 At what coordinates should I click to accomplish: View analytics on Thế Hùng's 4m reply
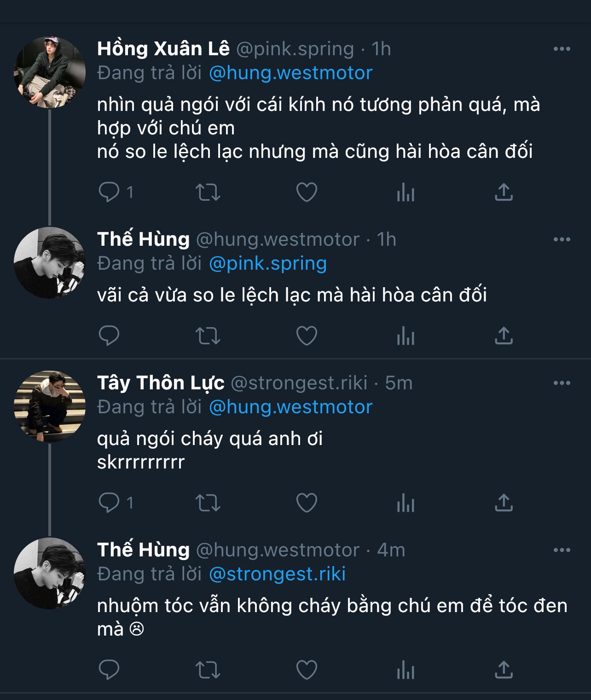(x=406, y=670)
